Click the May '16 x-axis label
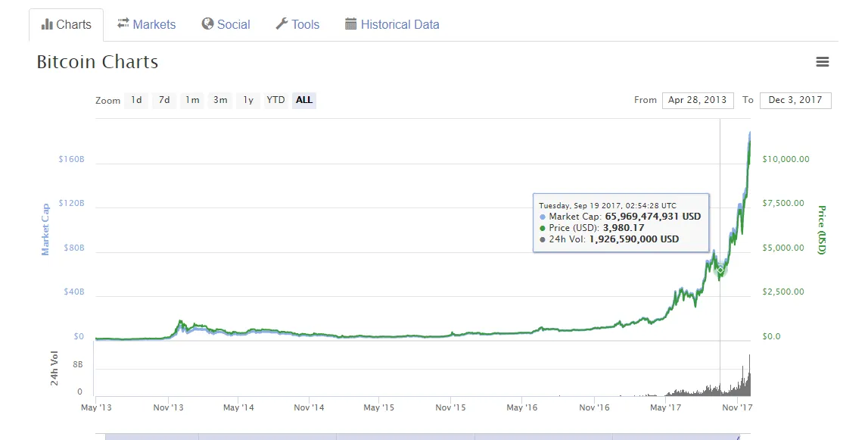 522,407
